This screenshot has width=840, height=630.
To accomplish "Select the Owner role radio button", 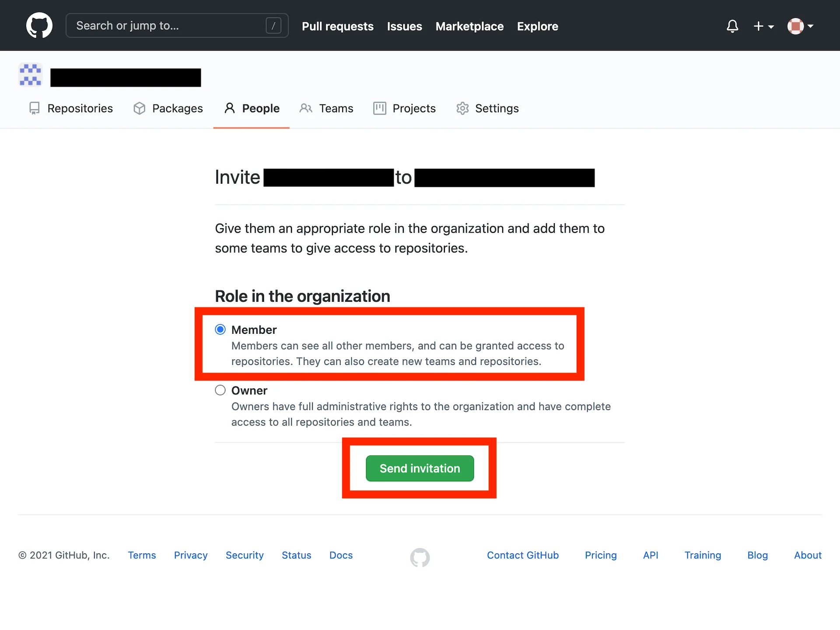I will 220,390.
